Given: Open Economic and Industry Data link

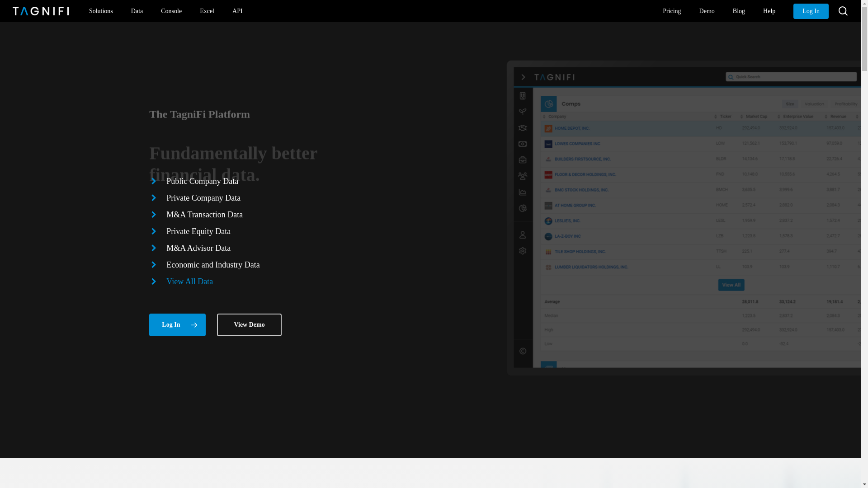Looking at the screenshot, I should point(213,265).
